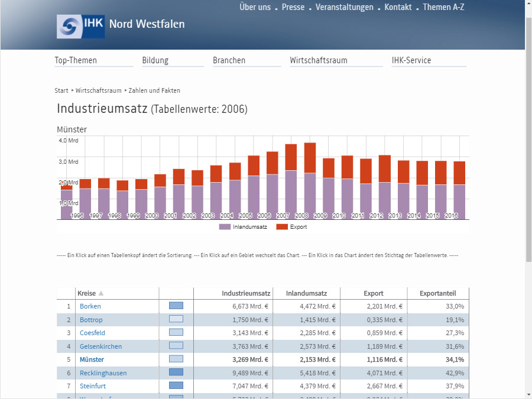Open Themen A-Z index
Image resolution: width=532 pixels, height=399 pixels.
(x=443, y=7)
